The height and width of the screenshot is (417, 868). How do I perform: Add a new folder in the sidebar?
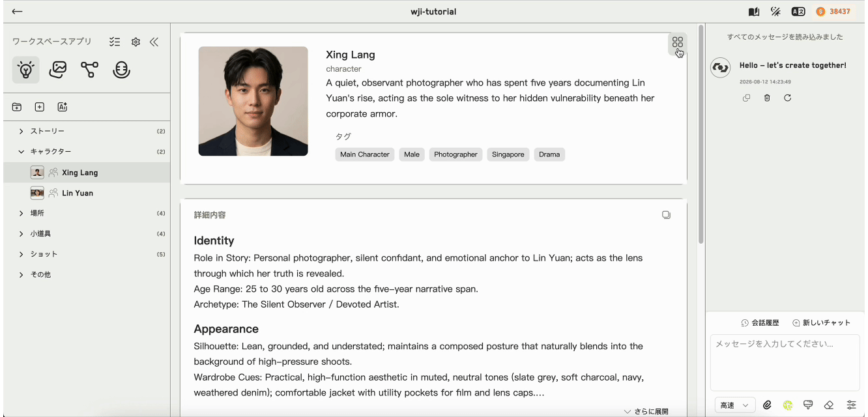[x=17, y=107]
